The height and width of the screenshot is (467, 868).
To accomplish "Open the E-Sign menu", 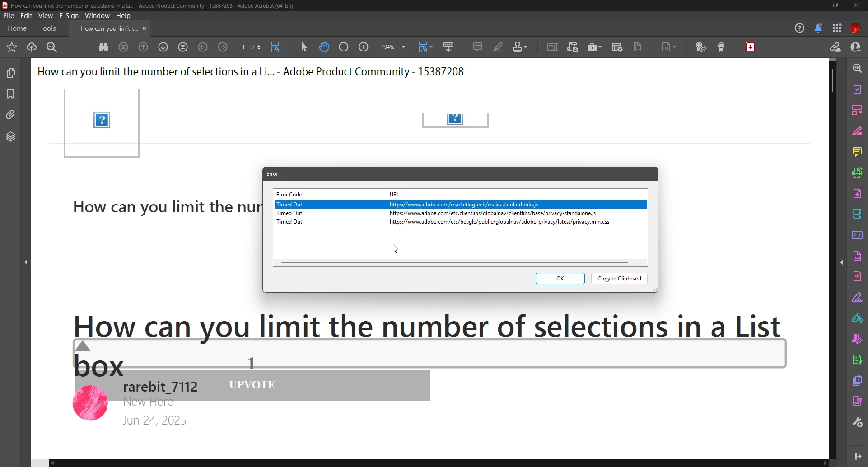I will [x=69, y=16].
